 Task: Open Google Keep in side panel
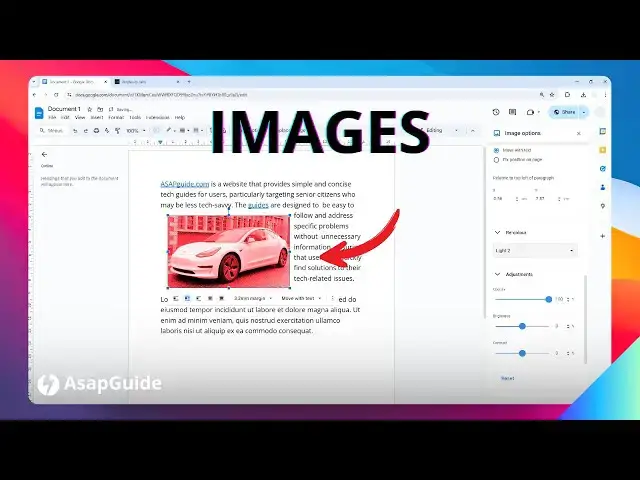click(x=602, y=150)
